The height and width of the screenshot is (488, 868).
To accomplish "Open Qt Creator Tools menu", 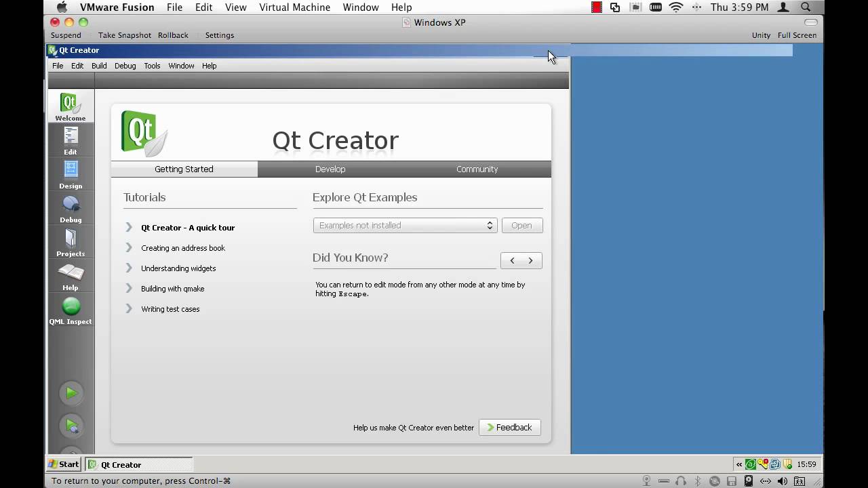I will click(152, 66).
